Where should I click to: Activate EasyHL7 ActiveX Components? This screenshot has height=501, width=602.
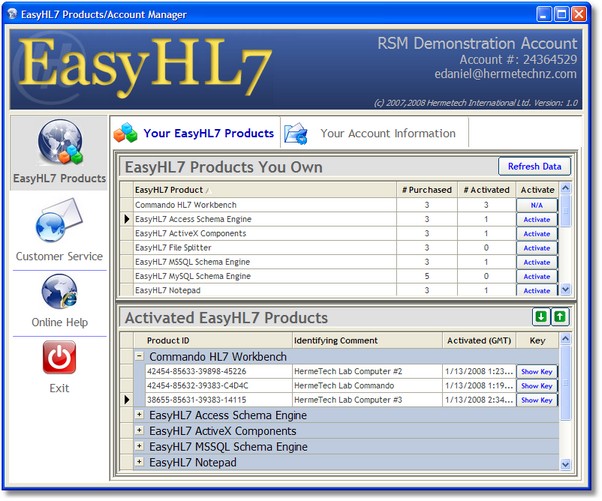click(x=537, y=234)
